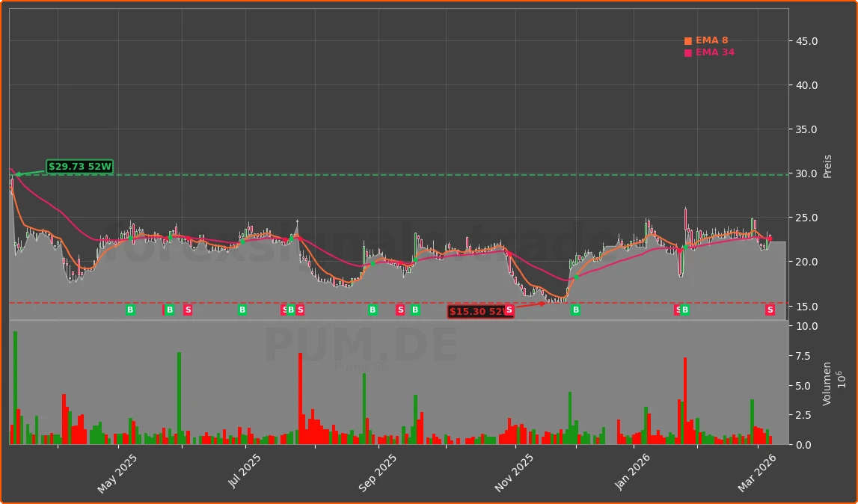This screenshot has width=858, height=504.
Task: Click the adjacent S B markers near Jan 2026
Action: [x=680, y=309]
